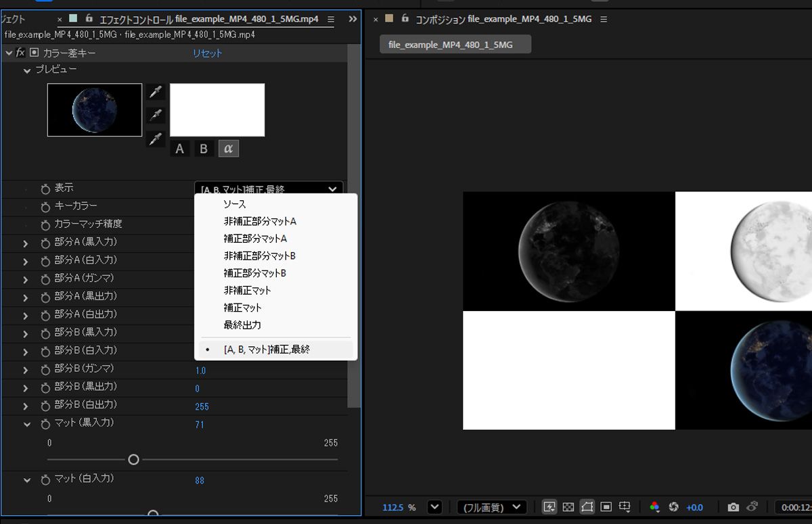Open the magnification ratio dropdown arrow
This screenshot has height=524, width=812.
click(x=434, y=506)
